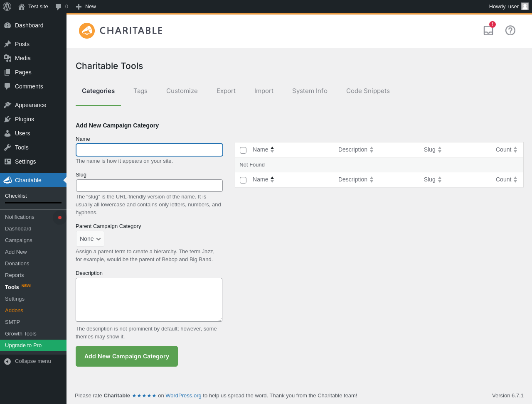Sort by Name in the table footer
The height and width of the screenshot is (404, 532).
pyautogui.click(x=264, y=179)
